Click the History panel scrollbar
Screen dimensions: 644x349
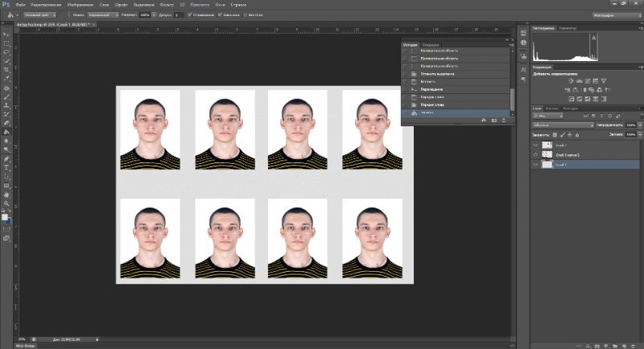tap(512, 99)
